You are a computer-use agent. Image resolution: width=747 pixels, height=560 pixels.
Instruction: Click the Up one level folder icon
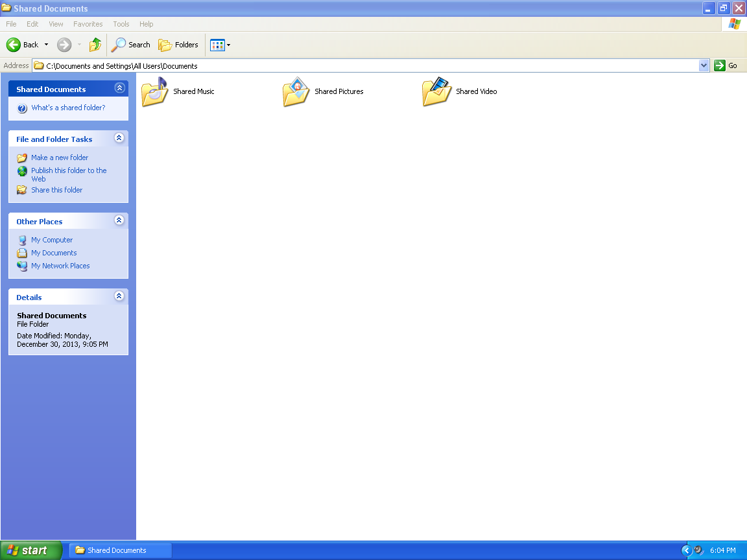click(95, 45)
